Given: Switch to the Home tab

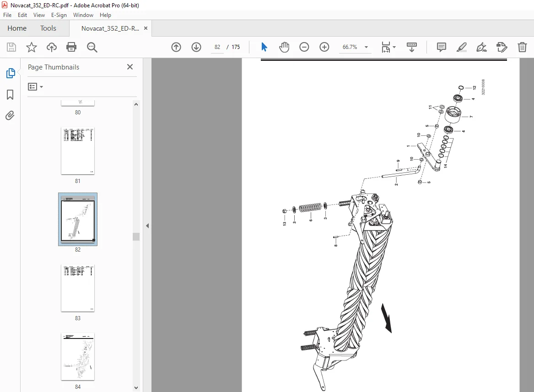Looking at the screenshot, I should tap(17, 28).
